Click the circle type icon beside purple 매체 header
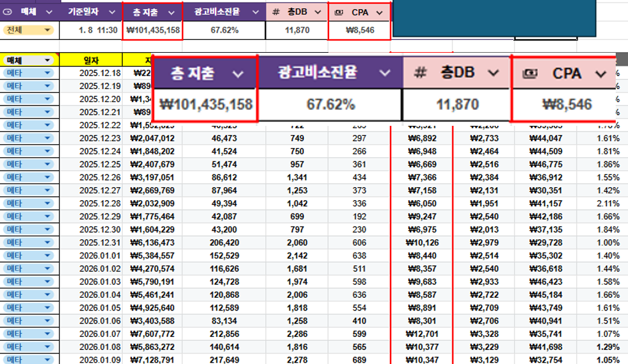Screen dimensions: 628x364 7,12
